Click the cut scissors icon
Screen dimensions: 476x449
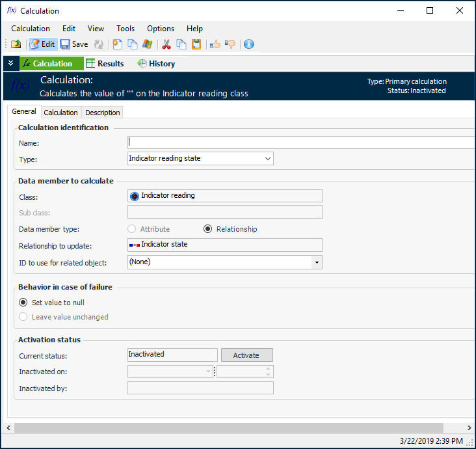[166, 44]
